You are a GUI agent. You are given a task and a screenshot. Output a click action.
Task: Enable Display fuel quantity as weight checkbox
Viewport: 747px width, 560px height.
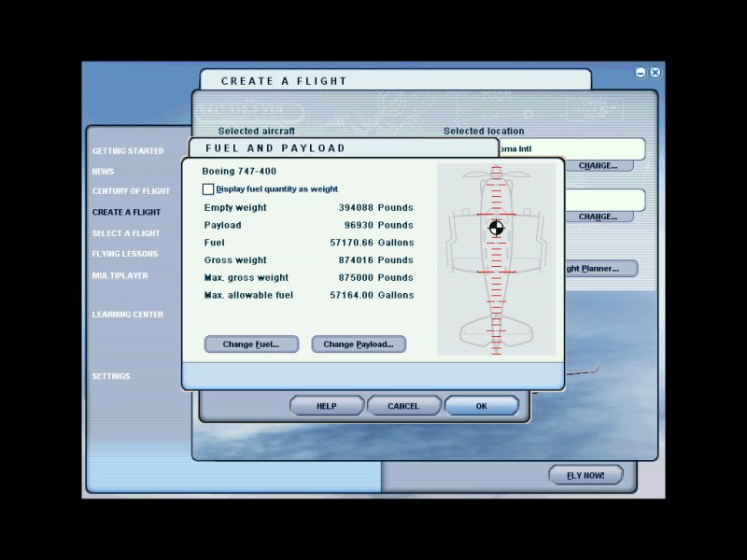pyautogui.click(x=208, y=189)
